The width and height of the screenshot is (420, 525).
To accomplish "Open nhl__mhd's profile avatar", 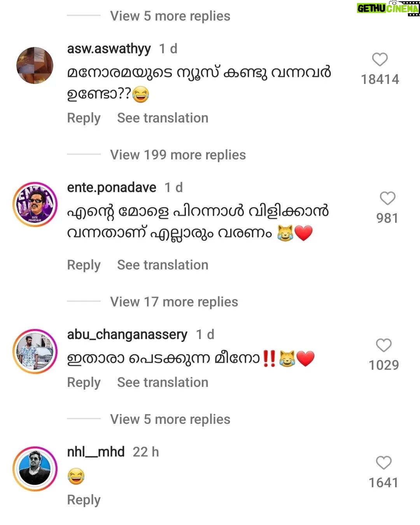I will point(35,469).
